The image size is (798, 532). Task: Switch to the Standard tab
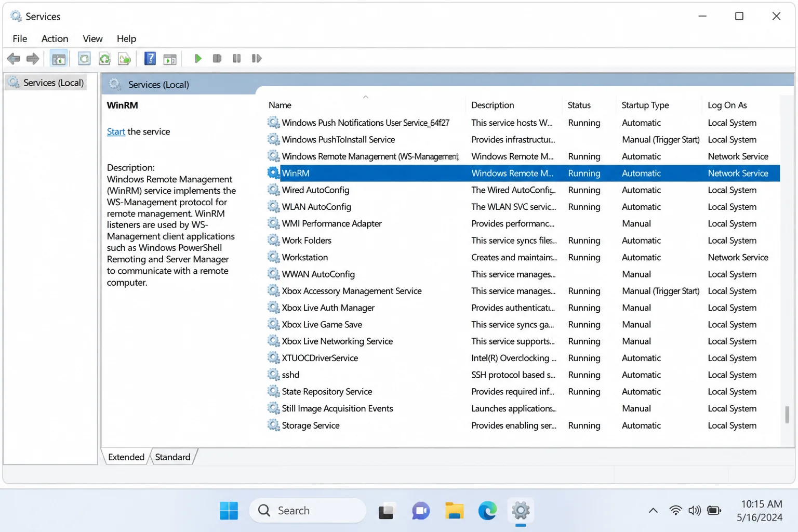point(172,457)
